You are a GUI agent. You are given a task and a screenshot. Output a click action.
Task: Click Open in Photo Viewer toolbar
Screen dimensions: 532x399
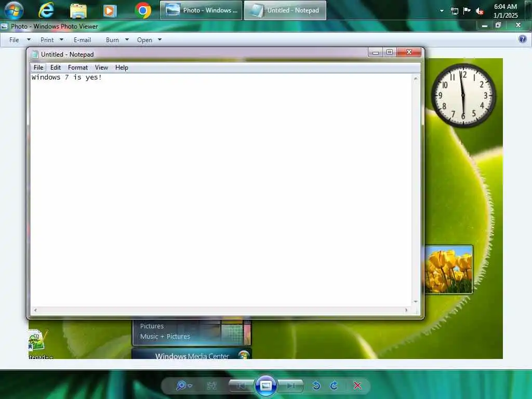(144, 40)
